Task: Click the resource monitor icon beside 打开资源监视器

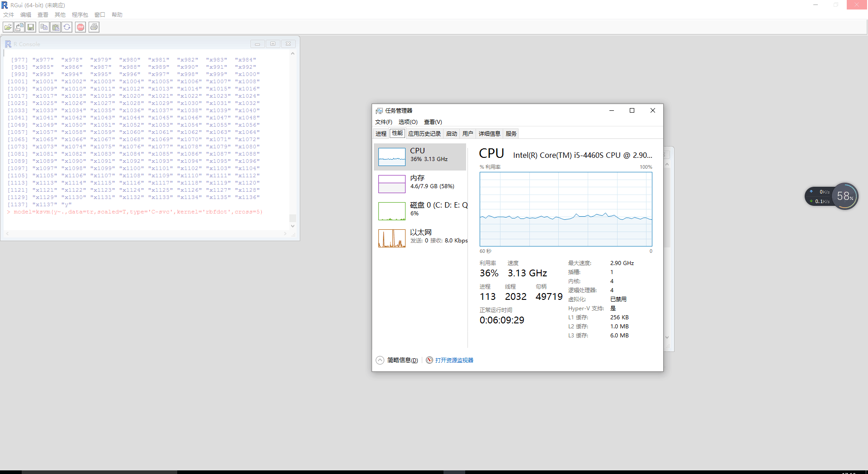Action: (429, 360)
